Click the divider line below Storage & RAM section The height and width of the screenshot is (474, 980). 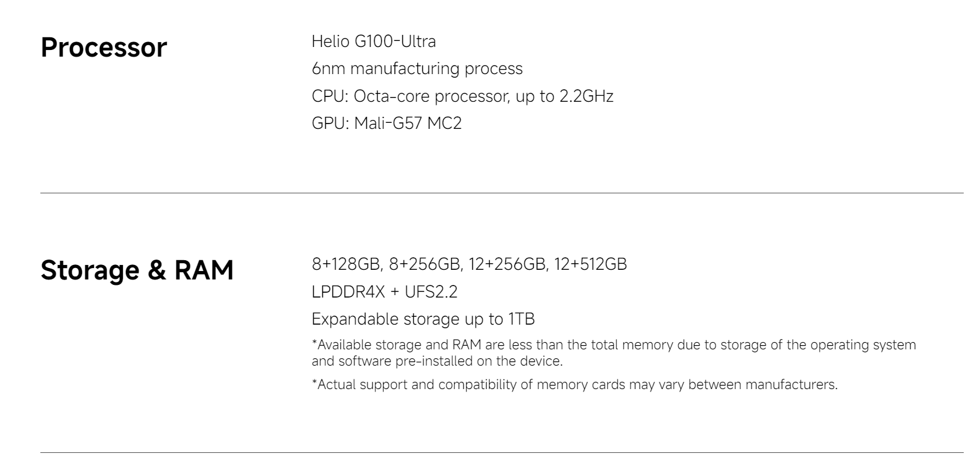(x=502, y=452)
